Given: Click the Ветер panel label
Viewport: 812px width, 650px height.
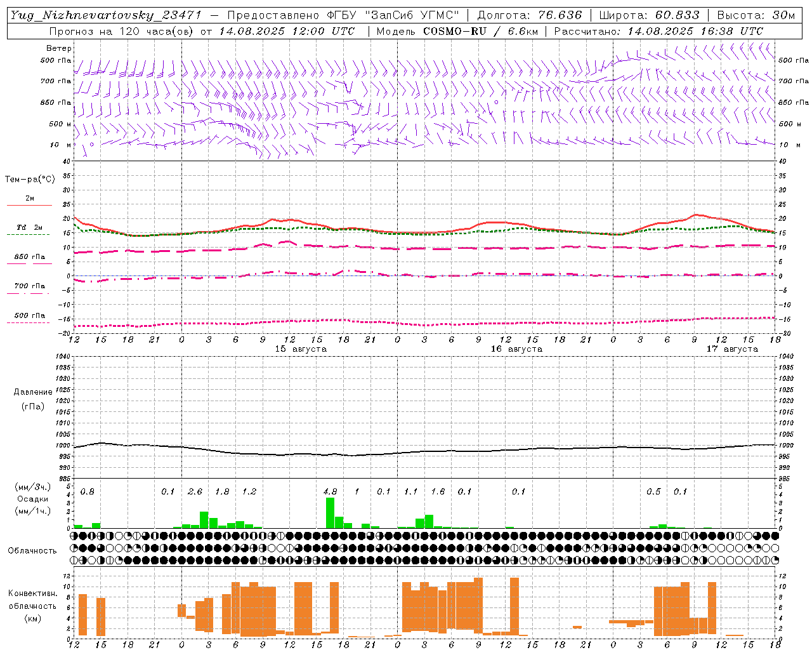Looking at the screenshot, I should pos(59,48).
